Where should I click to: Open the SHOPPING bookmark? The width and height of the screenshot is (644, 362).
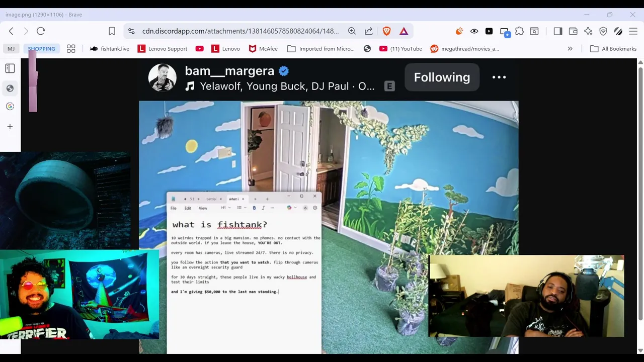click(x=41, y=49)
